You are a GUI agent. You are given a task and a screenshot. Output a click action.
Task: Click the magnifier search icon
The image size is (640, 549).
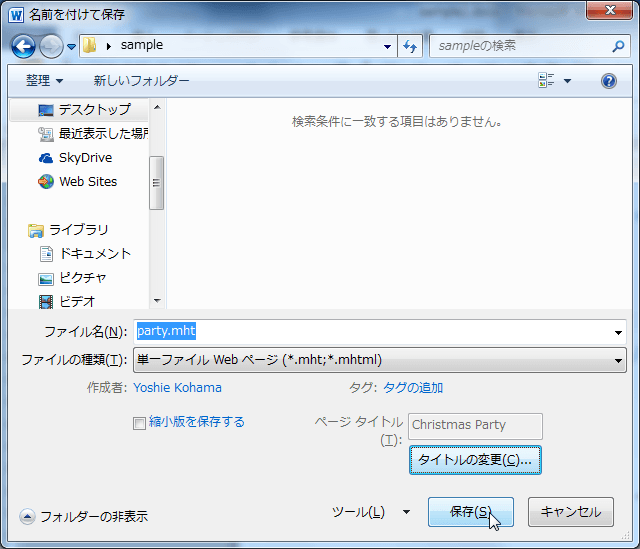(618, 46)
